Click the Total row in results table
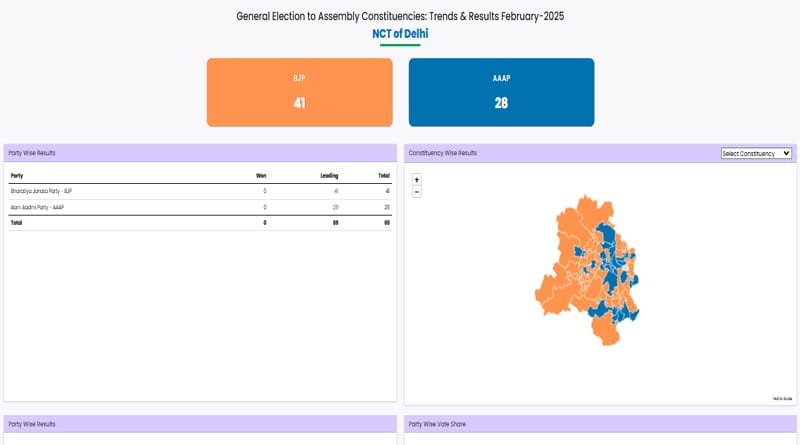Image resolution: width=800 pixels, height=445 pixels. tap(17, 222)
